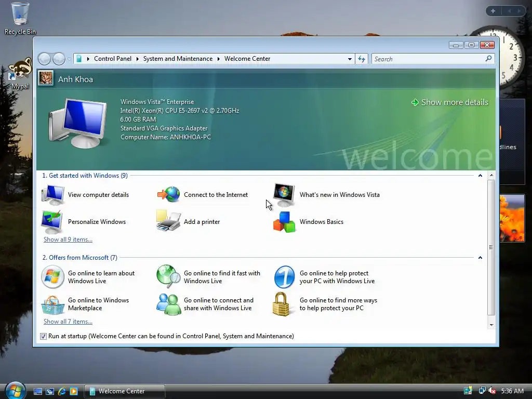532x399 pixels.
Task: Open What's new in Windows Vista icon
Action: pyautogui.click(x=284, y=195)
